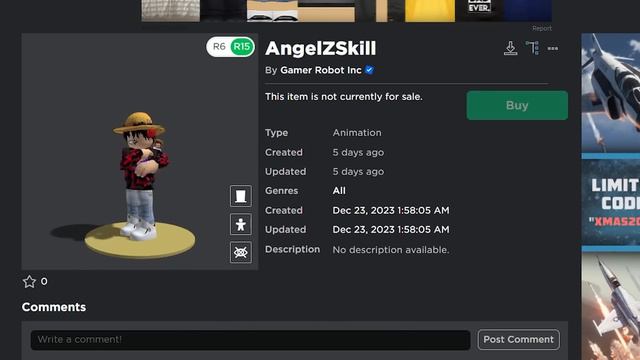This screenshot has width=640, height=360.
Task: Click the 'Description' label
Action: (x=292, y=249)
